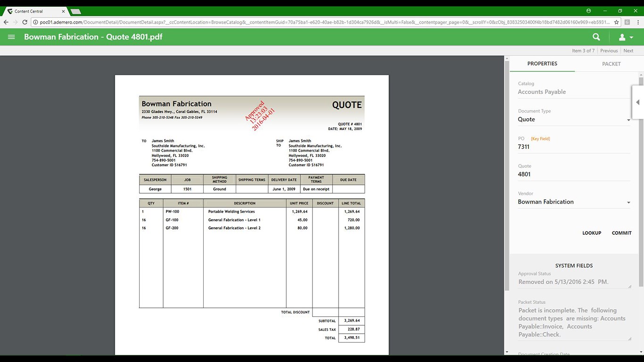Screen dimensions: 644x362
Task: Click the PO key field input
Action: click(x=574, y=147)
